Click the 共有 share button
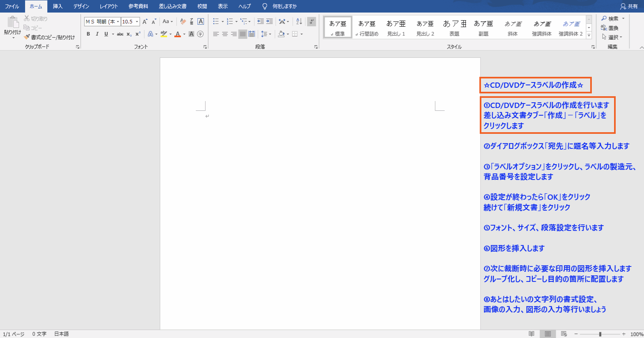644x338 pixels. pos(629,6)
